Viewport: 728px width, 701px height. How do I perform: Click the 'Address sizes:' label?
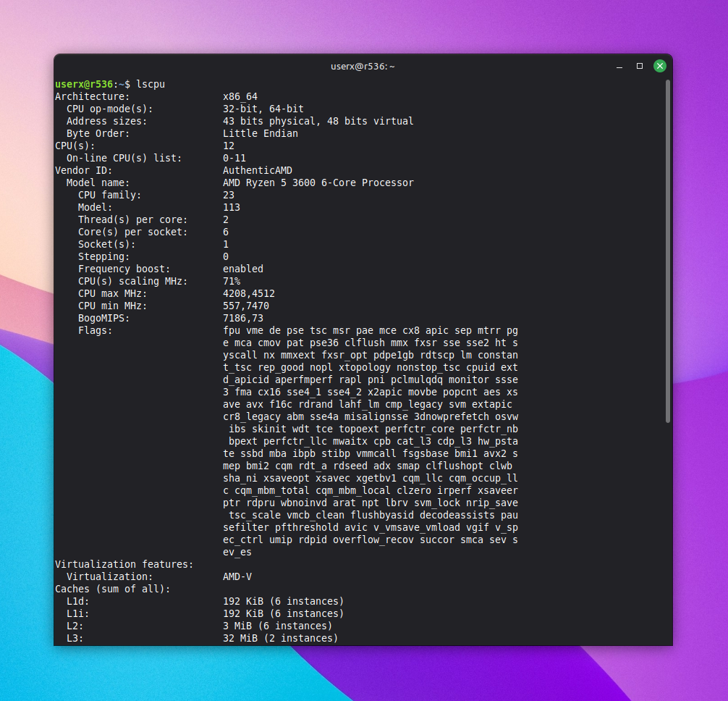(107, 121)
